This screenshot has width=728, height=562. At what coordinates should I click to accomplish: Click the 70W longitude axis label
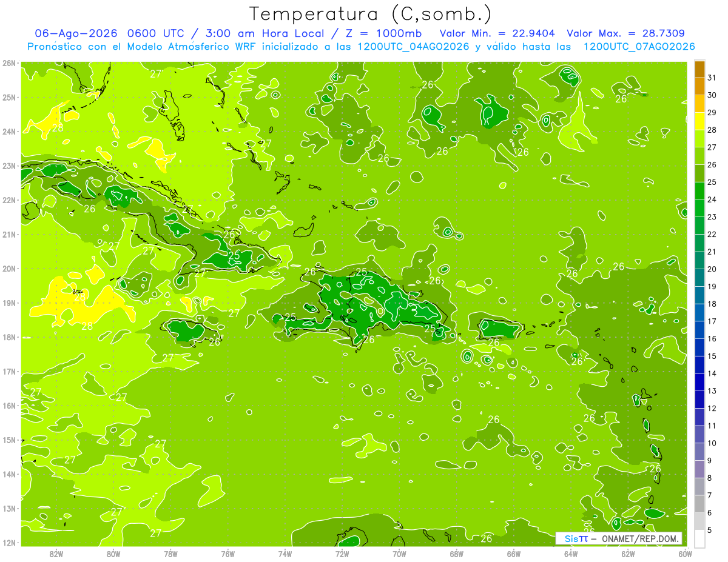(399, 554)
